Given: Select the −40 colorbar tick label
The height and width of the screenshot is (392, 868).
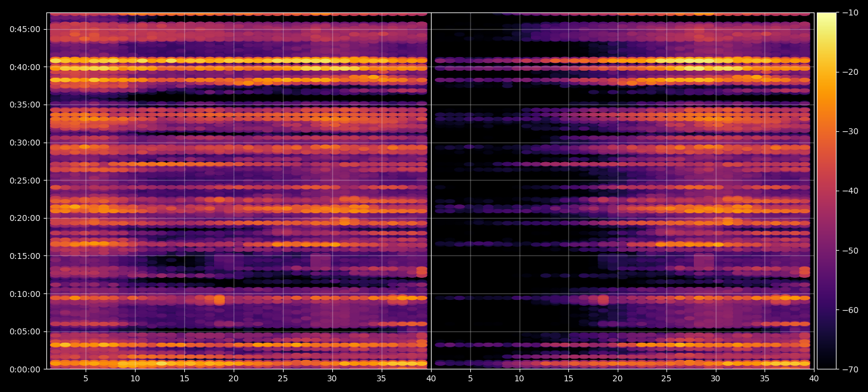Looking at the screenshot, I should [850, 191].
